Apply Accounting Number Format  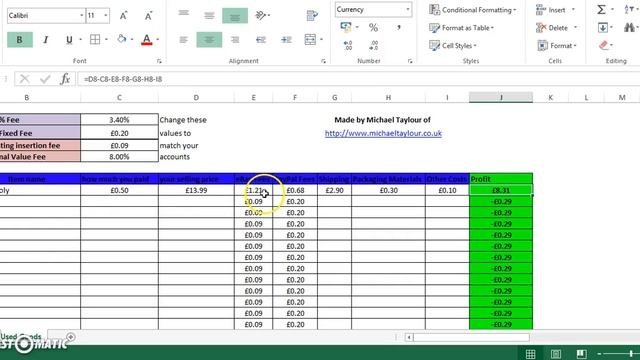click(346, 27)
